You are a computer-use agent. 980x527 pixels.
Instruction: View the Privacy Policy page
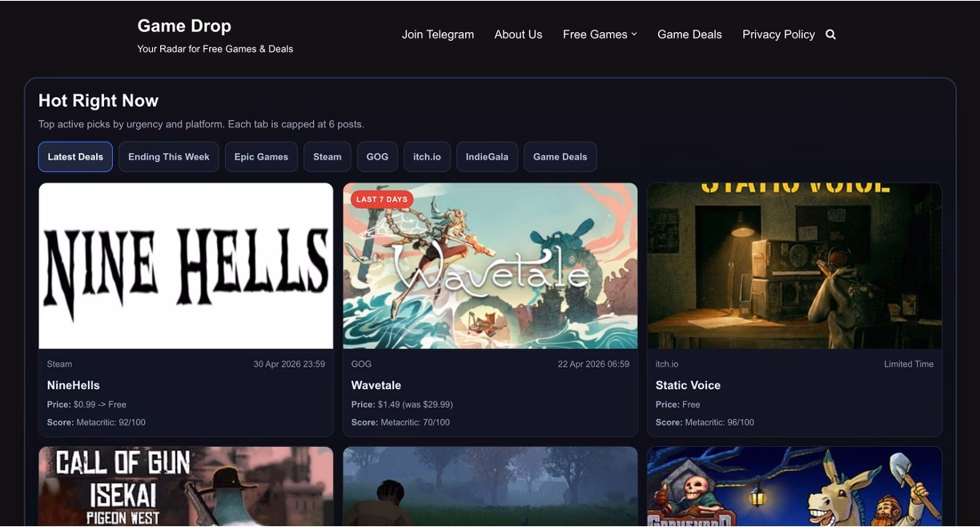778,34
